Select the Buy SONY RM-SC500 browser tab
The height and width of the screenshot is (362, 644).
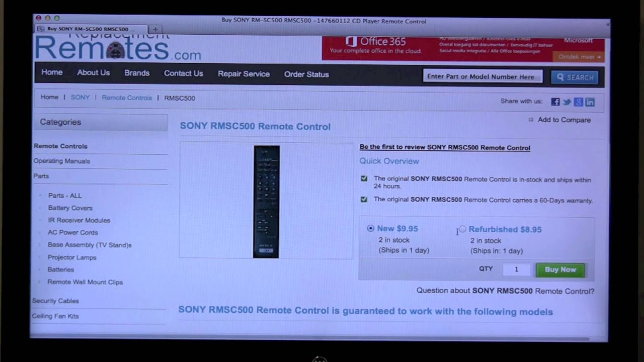pos(91,29)
